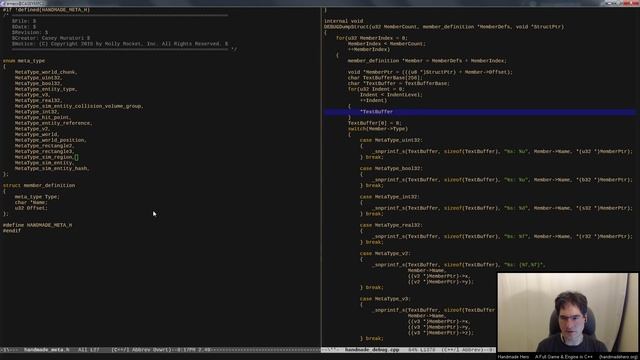
Task: Click 'case MetaType_v3:' in right pane
Action: click(x=385, y=299)
